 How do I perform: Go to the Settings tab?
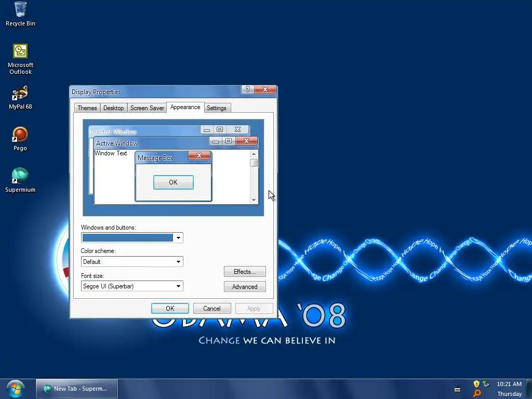point(217,108)
